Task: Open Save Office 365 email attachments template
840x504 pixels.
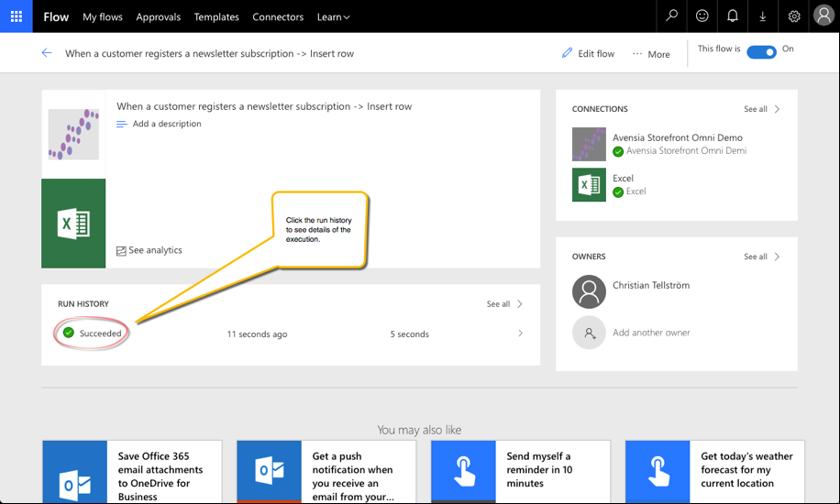Action: tap(132, 472)
